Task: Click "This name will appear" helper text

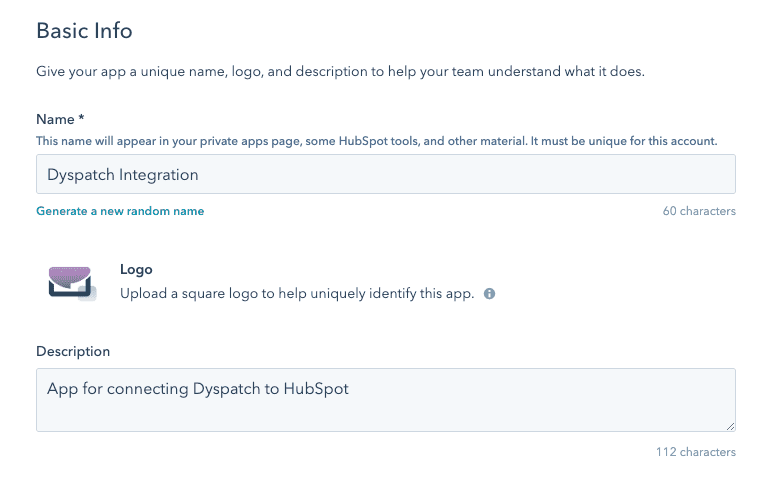Action: [x=377, y=141]
